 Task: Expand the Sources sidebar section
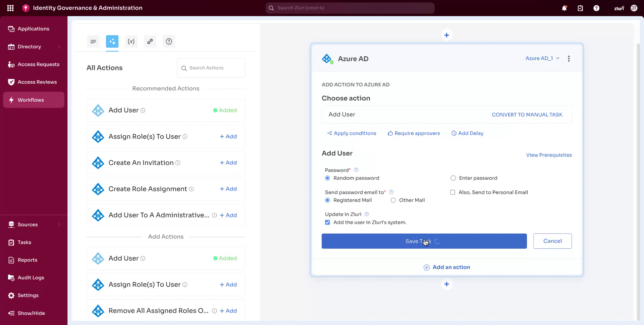pyautogui.click(x=28, y=224)
